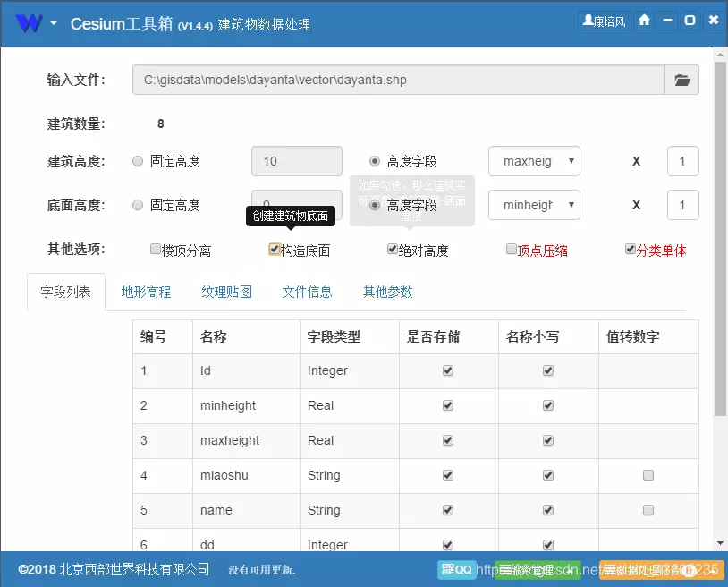The image size is (728, 587).
Task: Toggle 是否存储 checkbox for minheight row
Action: click(x=448, y=405)
